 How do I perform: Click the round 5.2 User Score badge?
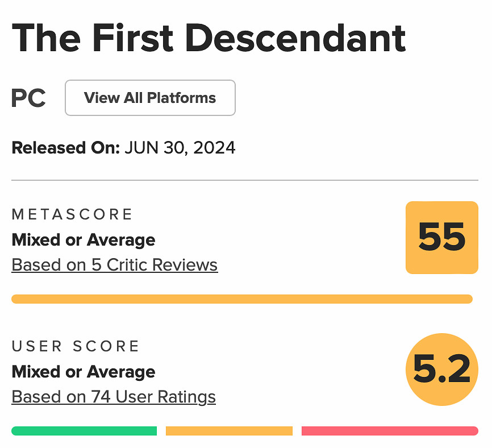pos(441,370)
